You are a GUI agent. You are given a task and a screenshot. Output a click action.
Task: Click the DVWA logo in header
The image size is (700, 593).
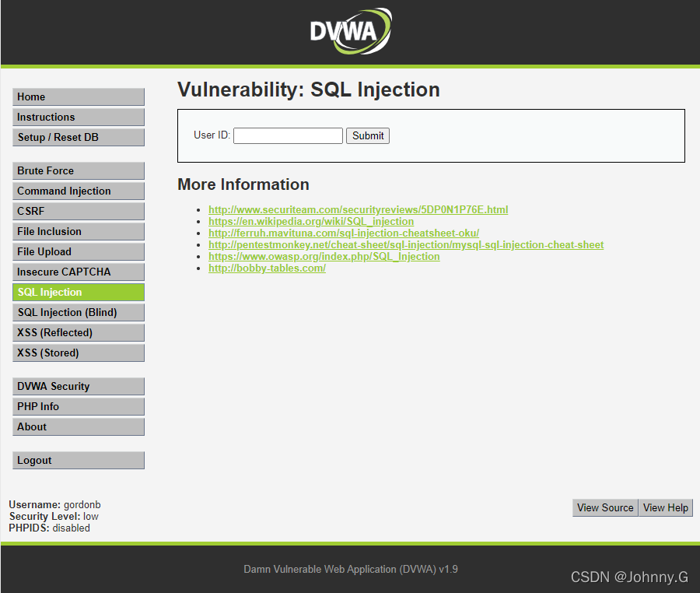point(351,31)
